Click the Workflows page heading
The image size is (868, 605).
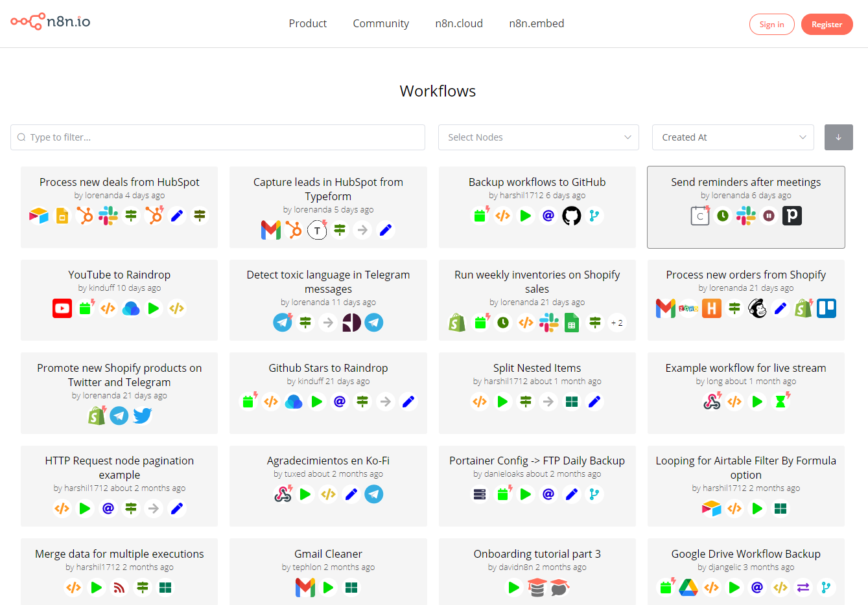(x=438, y=91)
